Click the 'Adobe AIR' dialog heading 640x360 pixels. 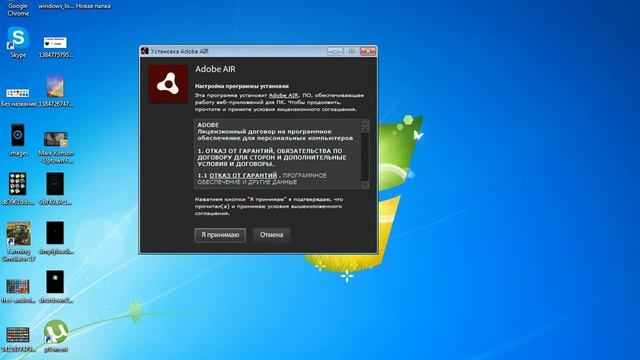pyautogui.click(x=215, y=69)
